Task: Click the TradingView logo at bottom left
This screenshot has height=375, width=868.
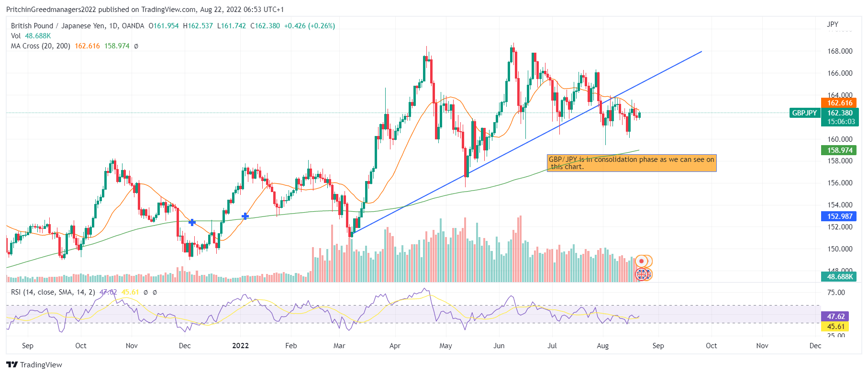Action: (x=12, y=364)
